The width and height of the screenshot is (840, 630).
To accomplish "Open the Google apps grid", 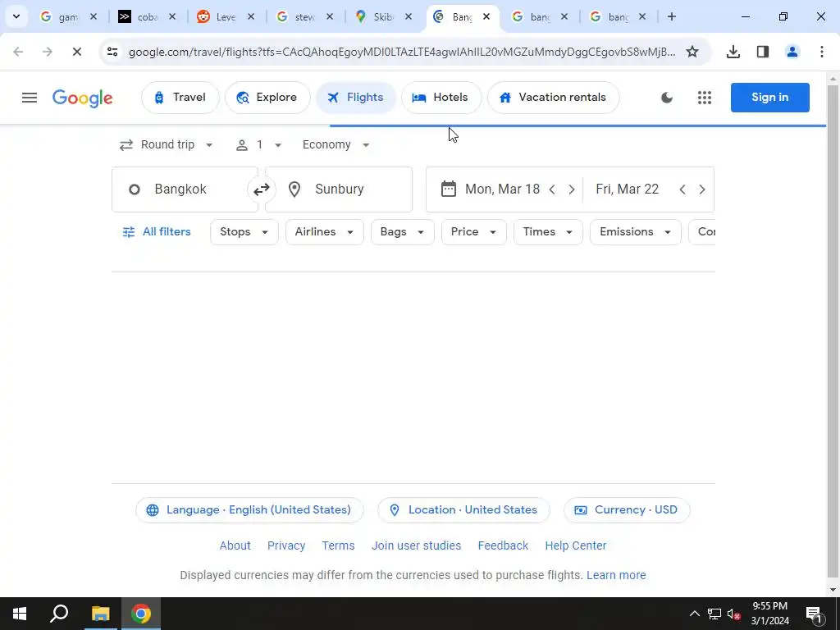I will pos(705,98).
